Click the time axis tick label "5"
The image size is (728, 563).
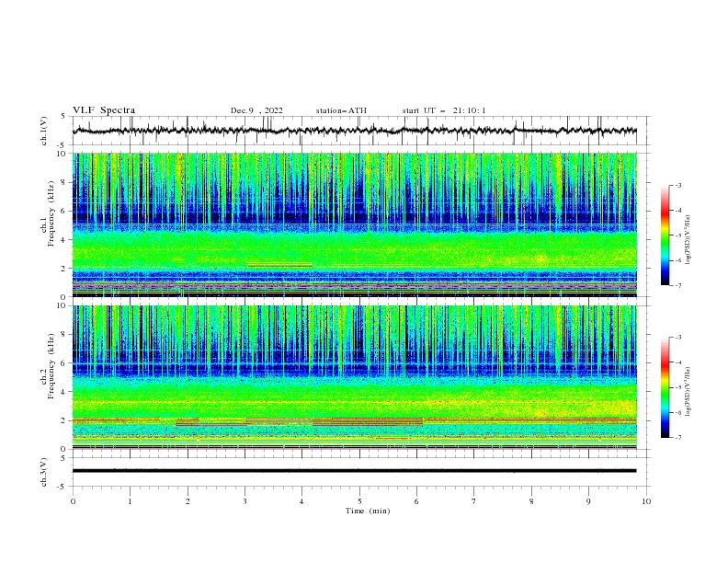click(x=359, y=501)
